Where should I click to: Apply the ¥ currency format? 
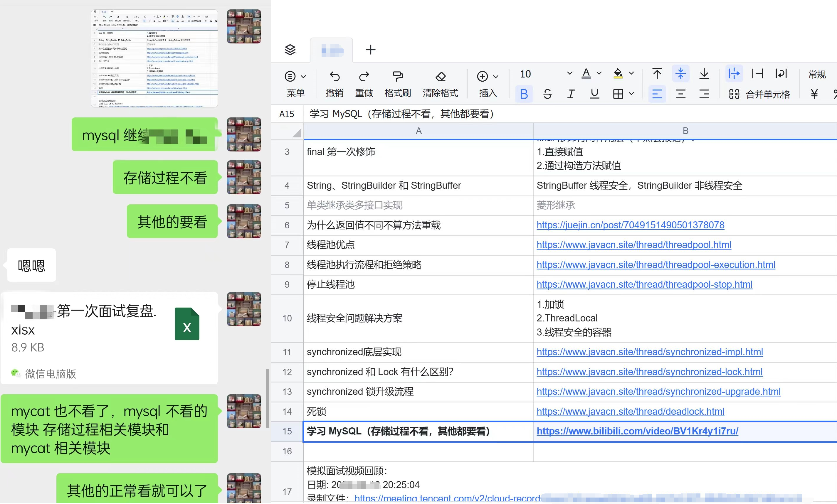pos(814,94)
